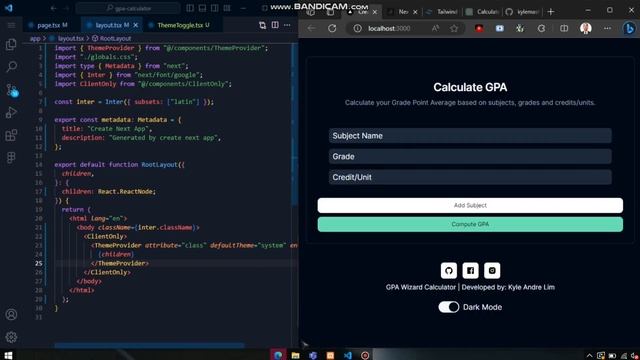Click the Grade input field
640x360 pixels.
tap(470, 156)
